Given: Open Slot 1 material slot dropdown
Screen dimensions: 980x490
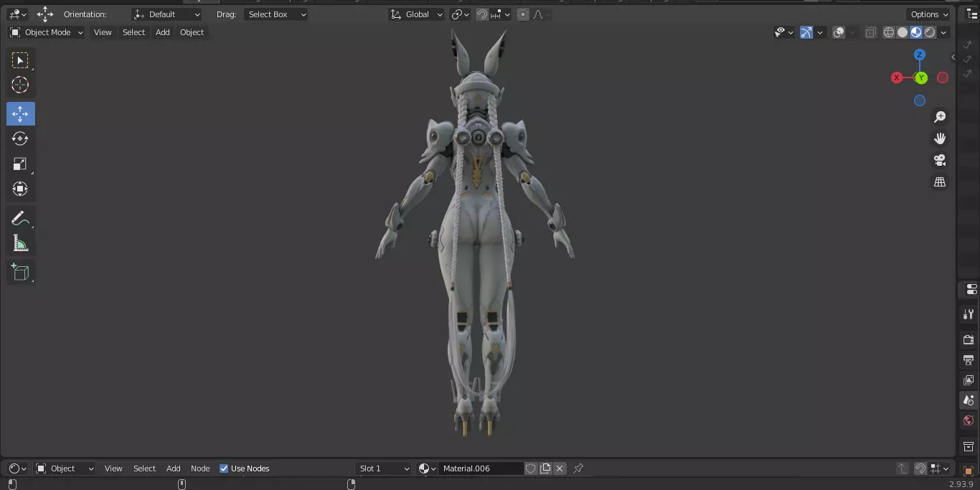Looking at the screenshot, I should (384, 468).
